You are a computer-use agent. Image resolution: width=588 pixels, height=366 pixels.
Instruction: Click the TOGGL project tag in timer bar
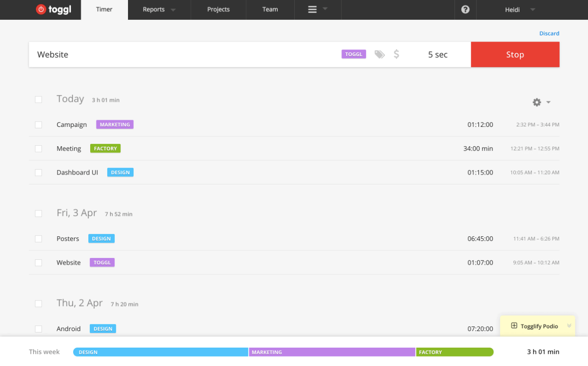point(354,54)
